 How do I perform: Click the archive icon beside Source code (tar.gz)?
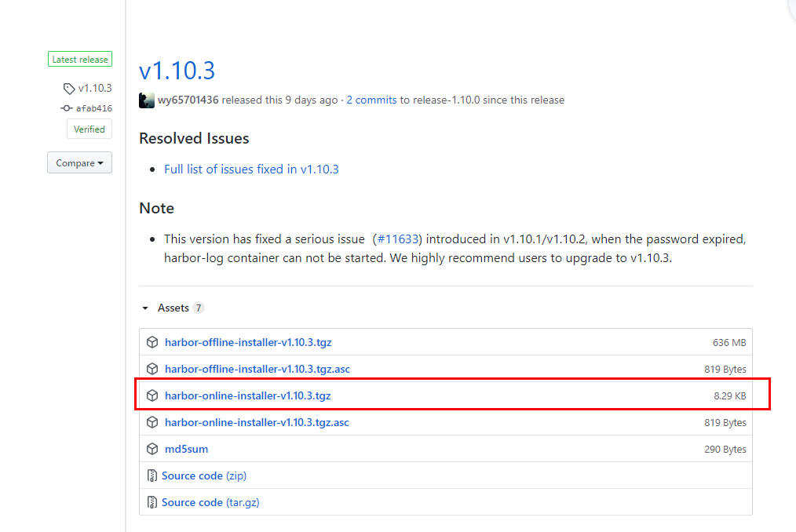pos(152,502)
